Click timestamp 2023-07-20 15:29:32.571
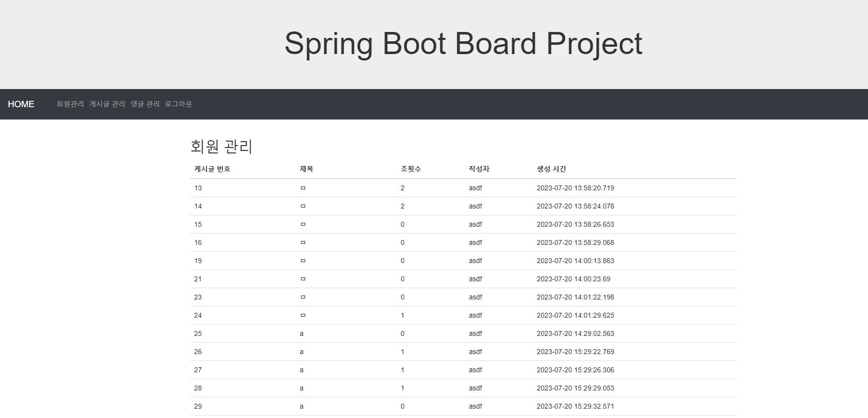The image size is (868, 418). (575, 406)
